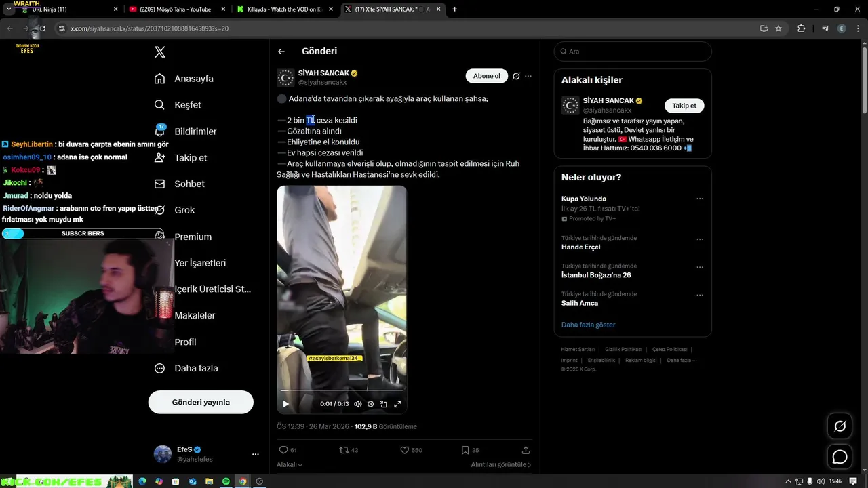
Task: Click Takip et for SİYAH SANCAK
Action: click(x=684, y=106)
